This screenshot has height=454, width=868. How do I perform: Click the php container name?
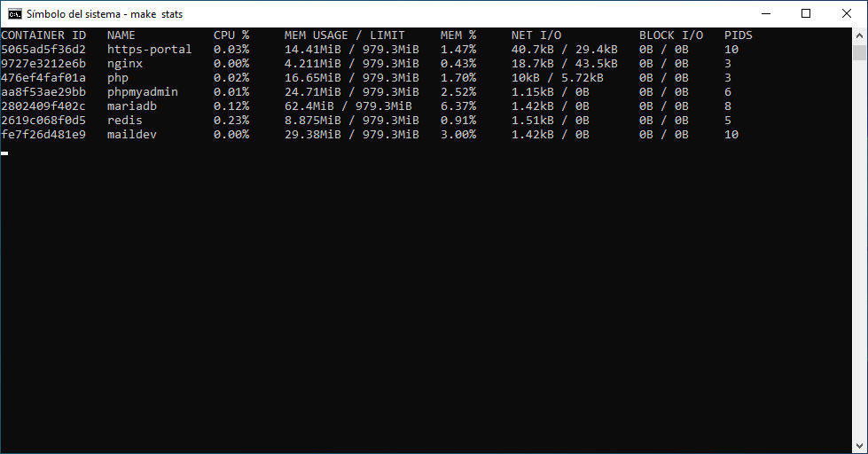click(118, 78)
